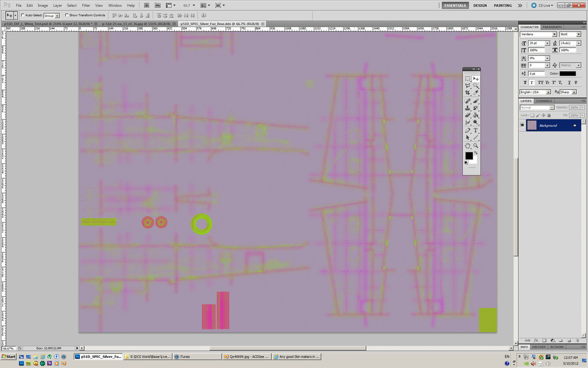
Task: Select the Rectangular Marquee tool
Action: tap(468, 78)
